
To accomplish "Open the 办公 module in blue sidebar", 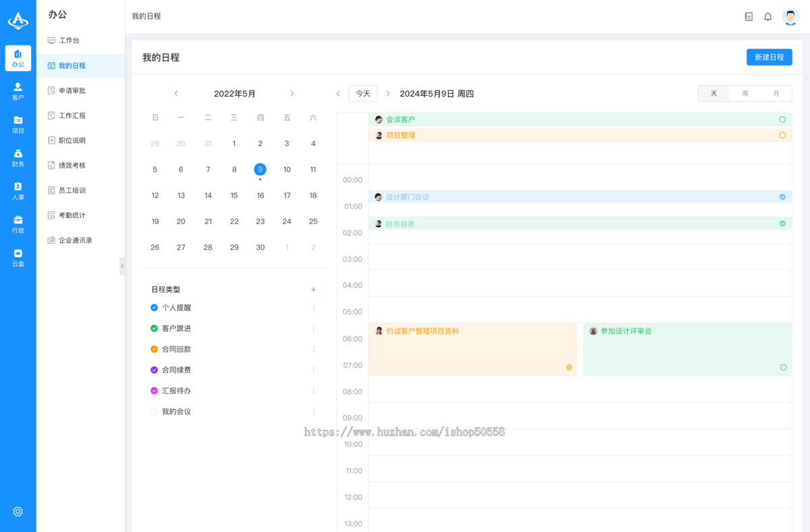I will coord(18,58).
